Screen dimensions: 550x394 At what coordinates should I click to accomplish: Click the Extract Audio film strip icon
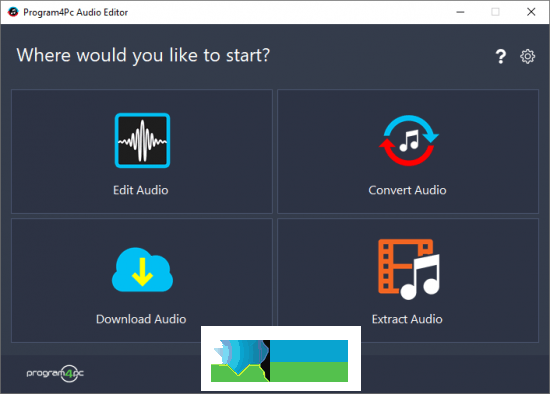[409, 269]
